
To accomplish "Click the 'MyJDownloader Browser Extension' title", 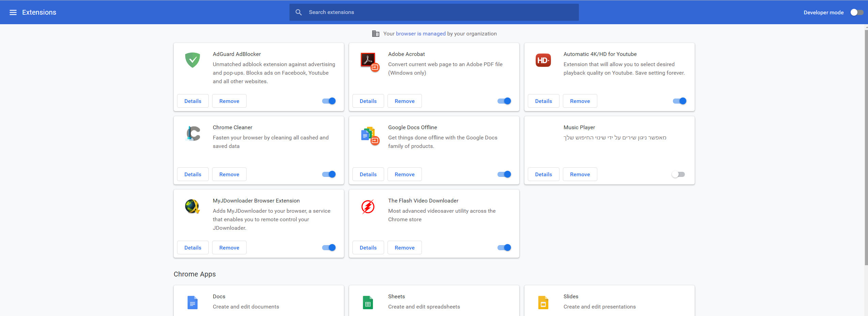I will tap(256, 200).
